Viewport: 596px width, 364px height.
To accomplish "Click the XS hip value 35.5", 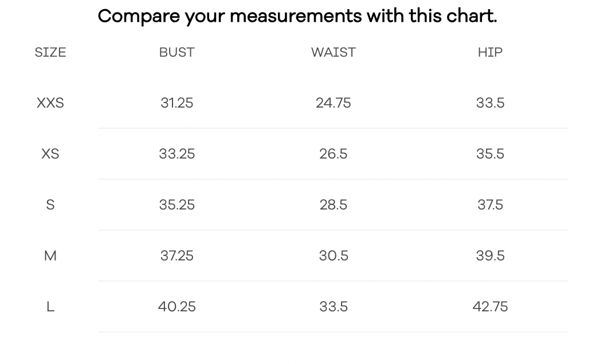I will coord(490,154).
